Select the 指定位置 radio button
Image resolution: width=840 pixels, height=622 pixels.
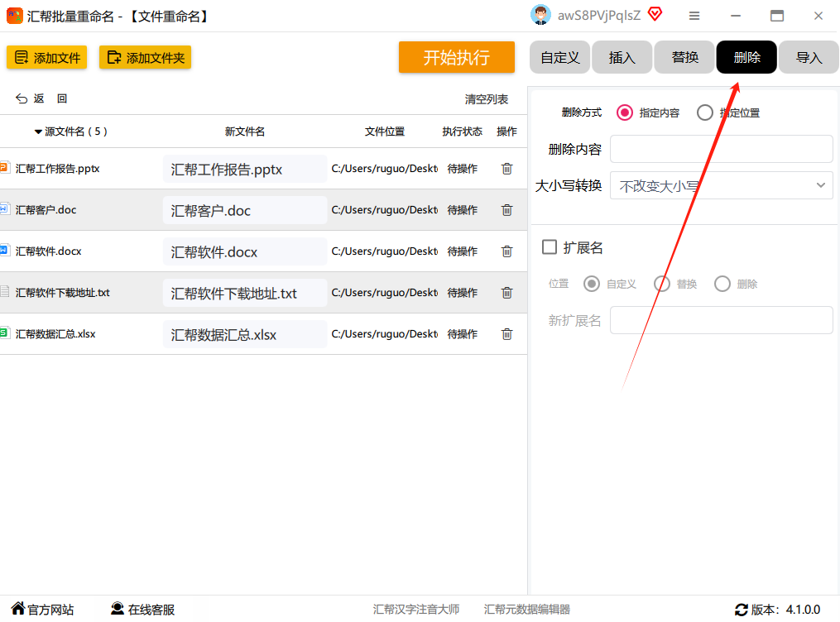point(705,112)
